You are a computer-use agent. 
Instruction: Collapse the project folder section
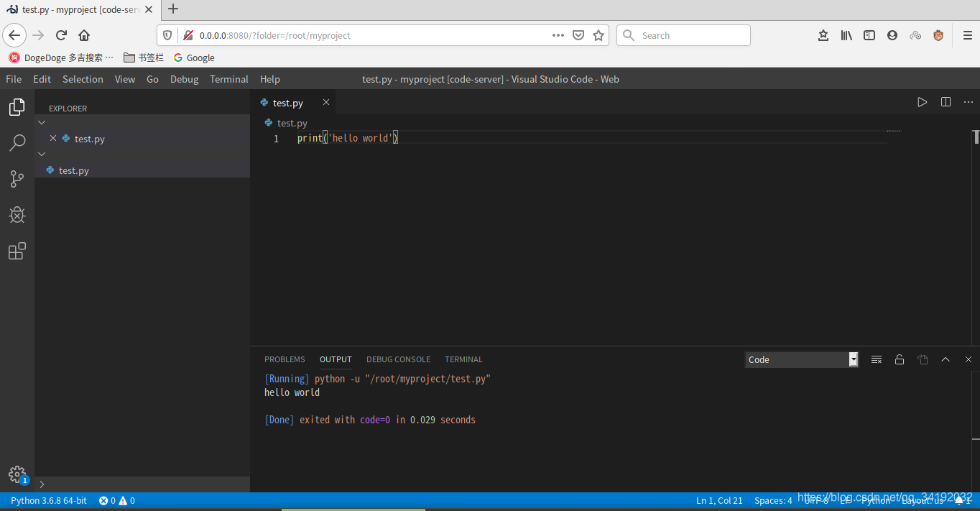42,154
